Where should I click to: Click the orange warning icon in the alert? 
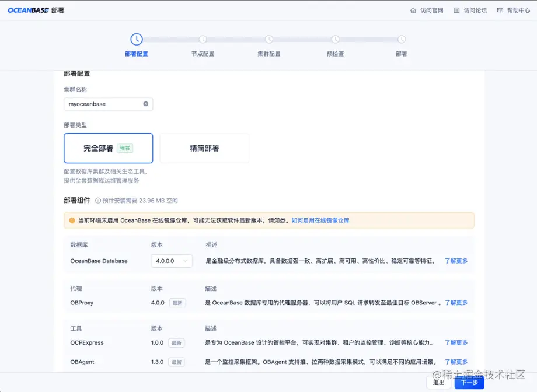pyautogui.click(x=72, y=220)
